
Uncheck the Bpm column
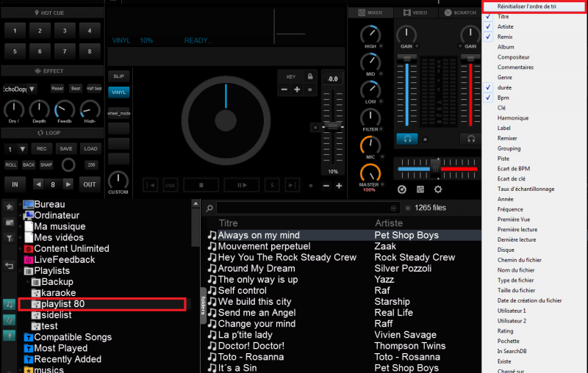pyautogui.click(x=488, y=98)
